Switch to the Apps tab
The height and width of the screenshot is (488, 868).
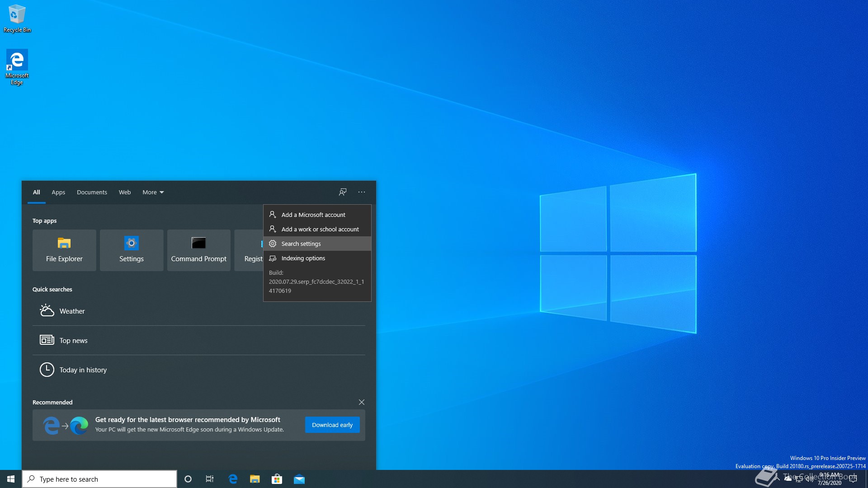tap(58, 192)
